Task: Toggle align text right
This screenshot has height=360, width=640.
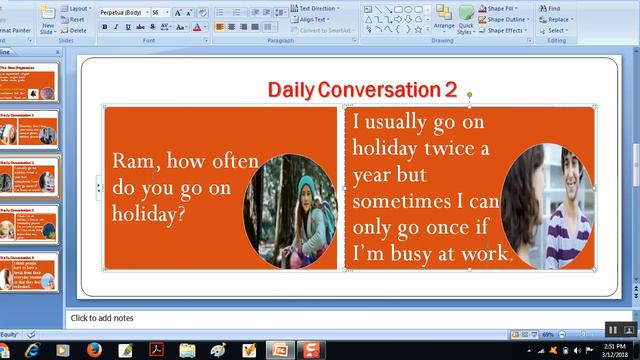Action: pyautogui.click(x=243, y=27)
